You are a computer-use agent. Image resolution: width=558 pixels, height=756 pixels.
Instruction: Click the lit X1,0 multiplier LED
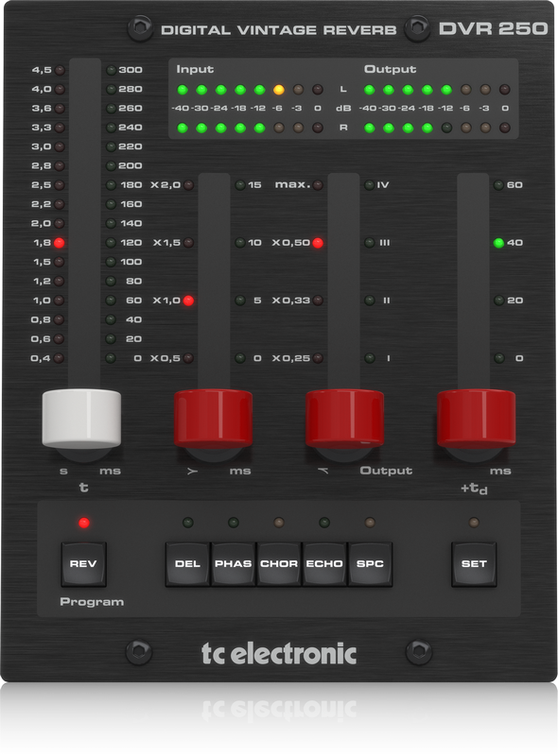[x=189, y=301]
